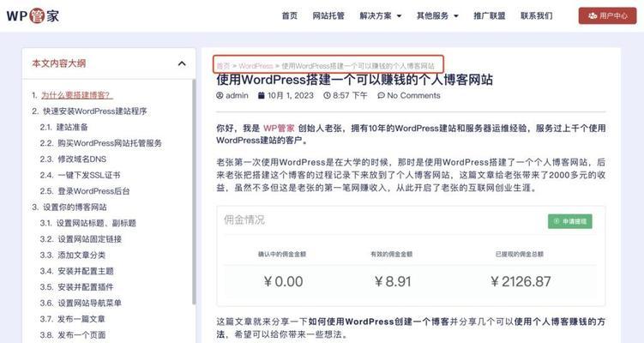The width and height of the screenshot is (644, 343).
Task: Jump to outline item 添加文章分类
Action: (x=81, y=256)
